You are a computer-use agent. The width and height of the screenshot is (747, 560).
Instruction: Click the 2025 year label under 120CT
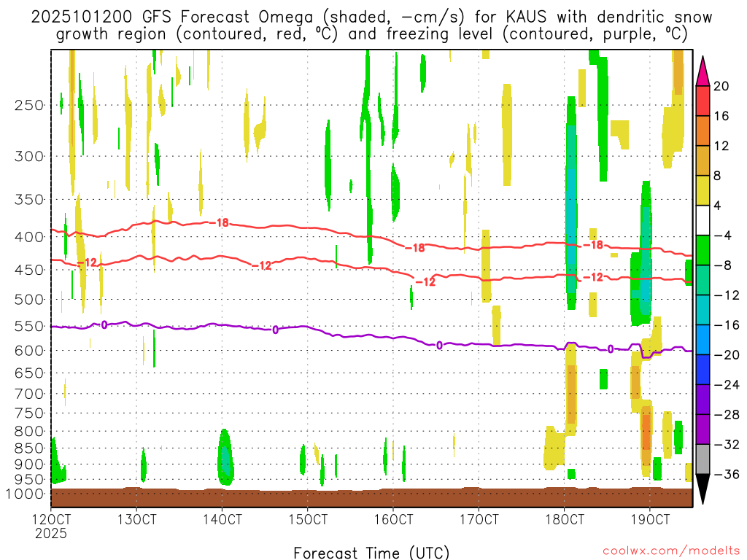(51, 533)
